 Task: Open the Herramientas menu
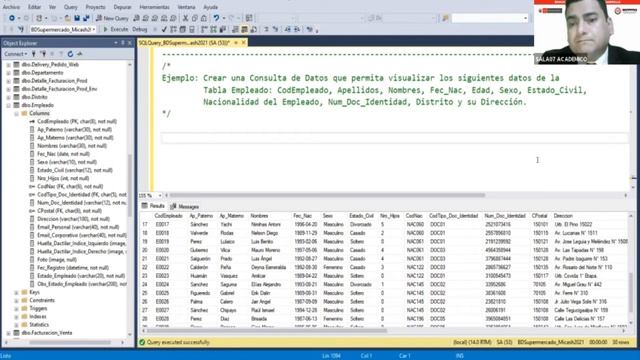click(154, 7)
